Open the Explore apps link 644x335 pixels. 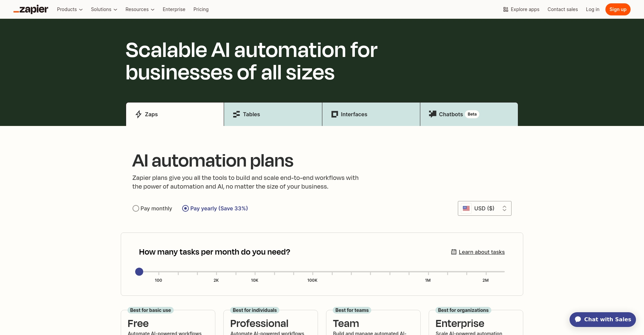click(521, 9)
